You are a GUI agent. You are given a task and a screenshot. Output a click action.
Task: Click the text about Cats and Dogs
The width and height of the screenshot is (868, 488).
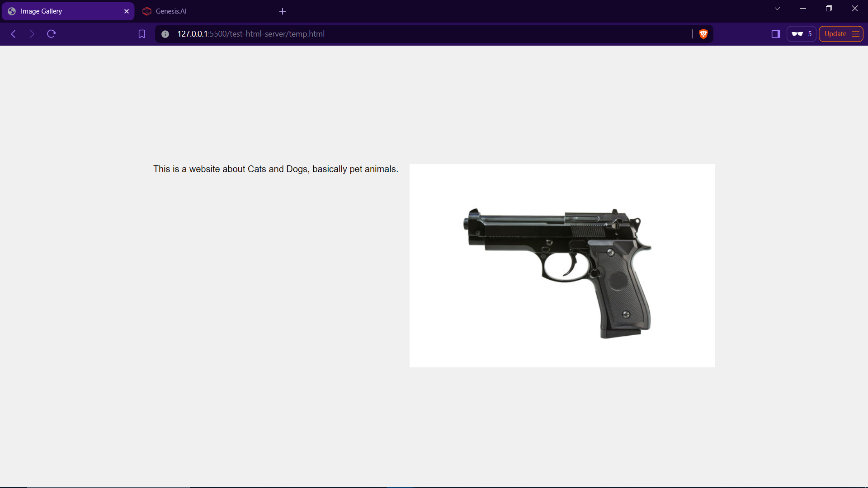tap(275, 169)
